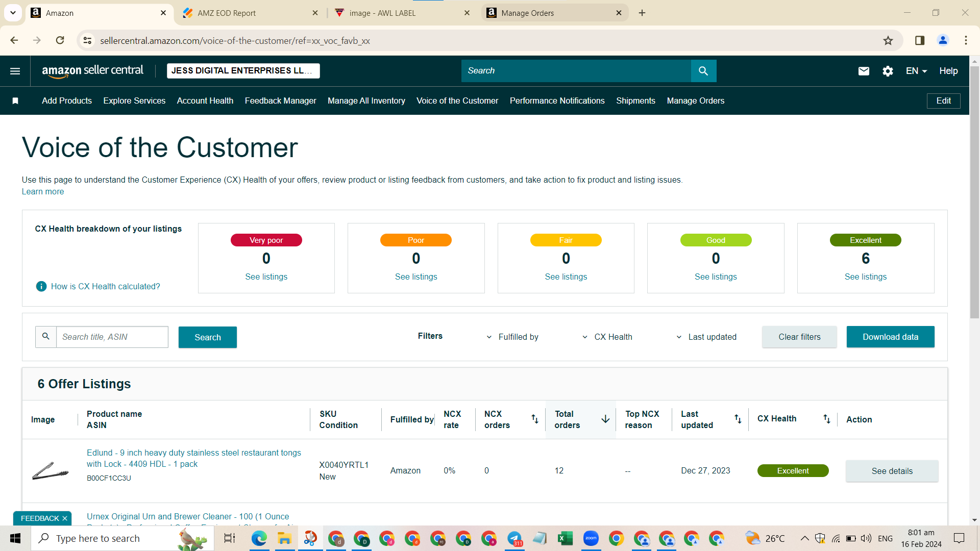Switch to the image - AWL LABEL tab
980x551 pixels.
click(402, 13)
